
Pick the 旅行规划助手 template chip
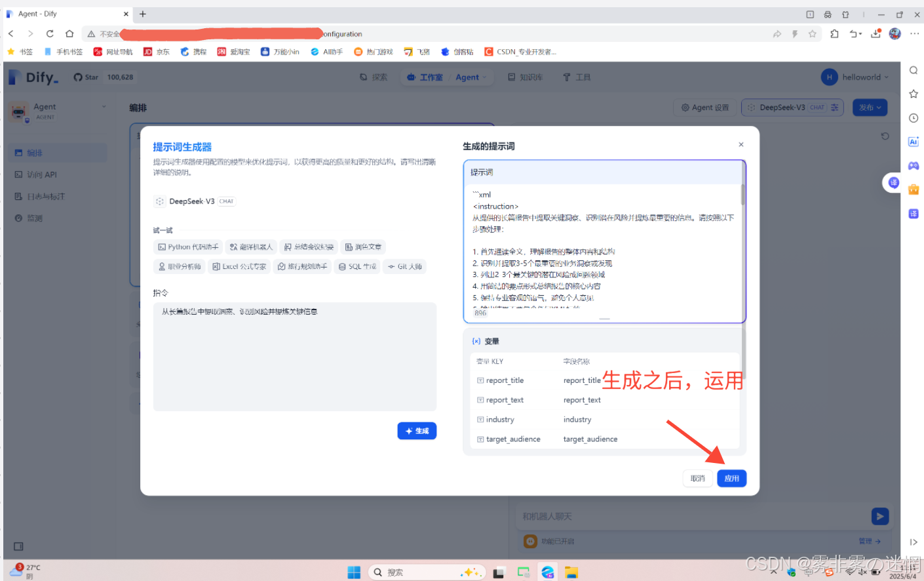tap(302, 267)
